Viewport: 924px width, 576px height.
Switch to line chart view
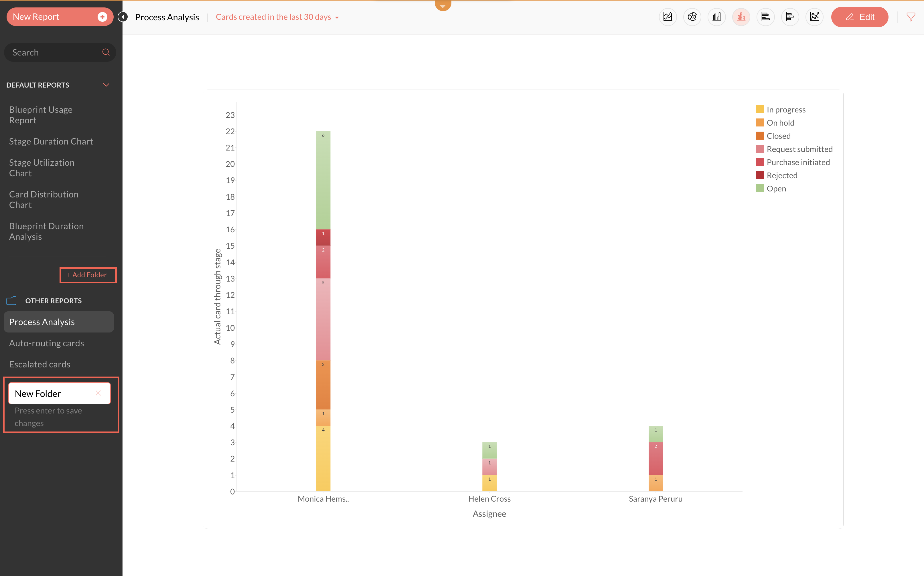click(x=814, y=17)
